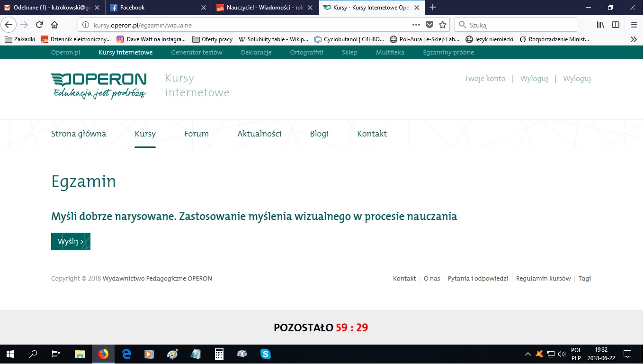This screenshot has height=364, width=644.
Task: Open the page actions three-dot menu
Action: click(416, 25)
